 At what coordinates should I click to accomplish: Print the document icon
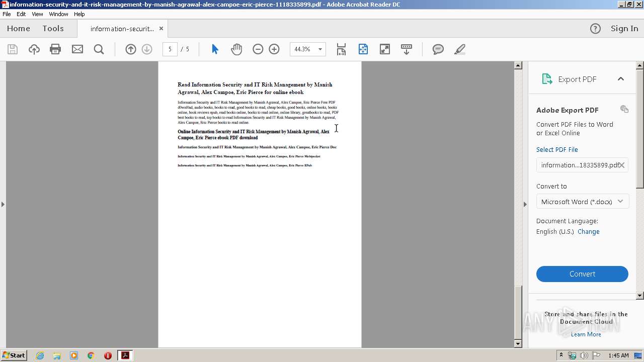pos(55,49)
